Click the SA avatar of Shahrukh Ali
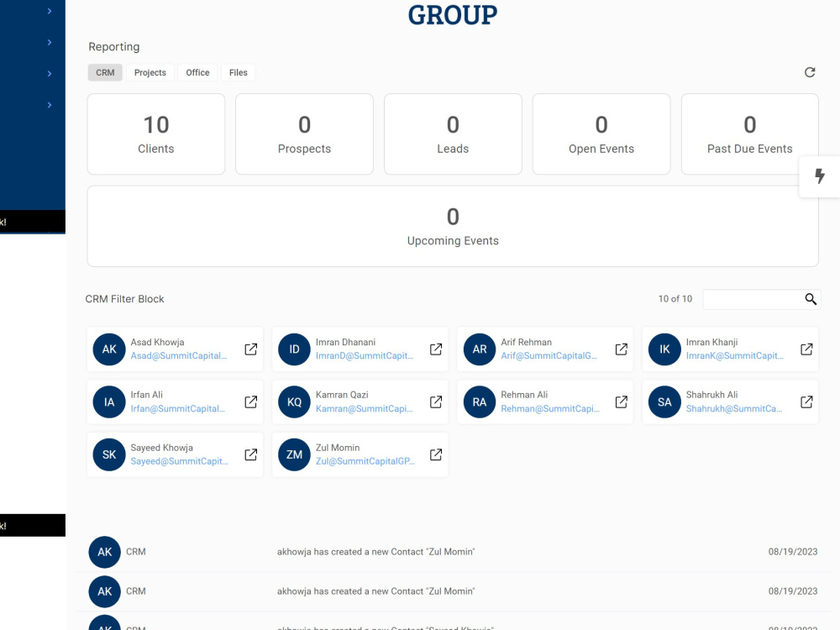The width and height of the screenshot is (840, 630). click(664, 402)
